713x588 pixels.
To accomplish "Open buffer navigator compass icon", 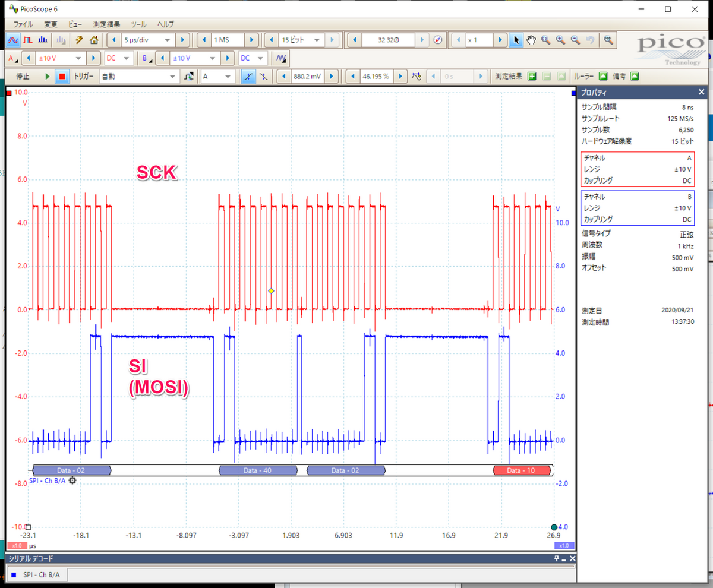I will (x=438, y=40).
